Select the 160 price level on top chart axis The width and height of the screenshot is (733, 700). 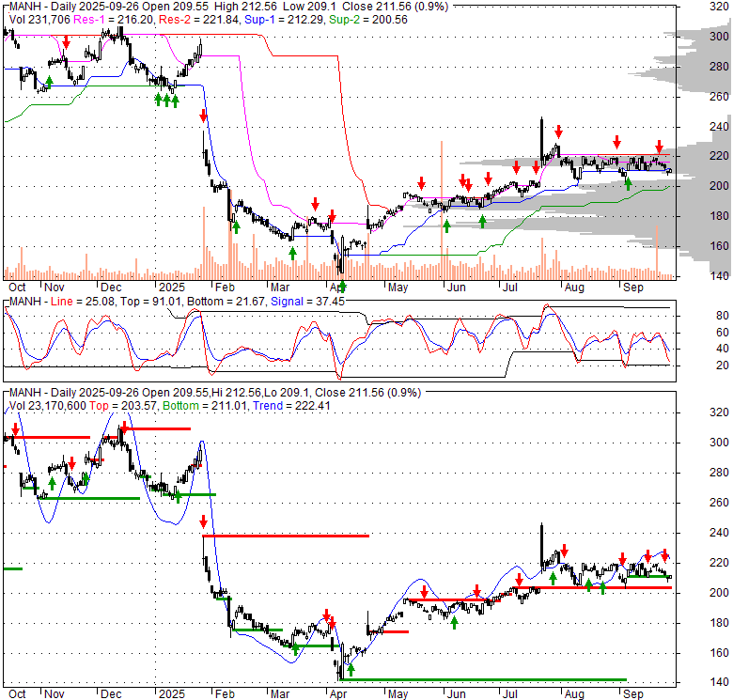click(719, 245)
